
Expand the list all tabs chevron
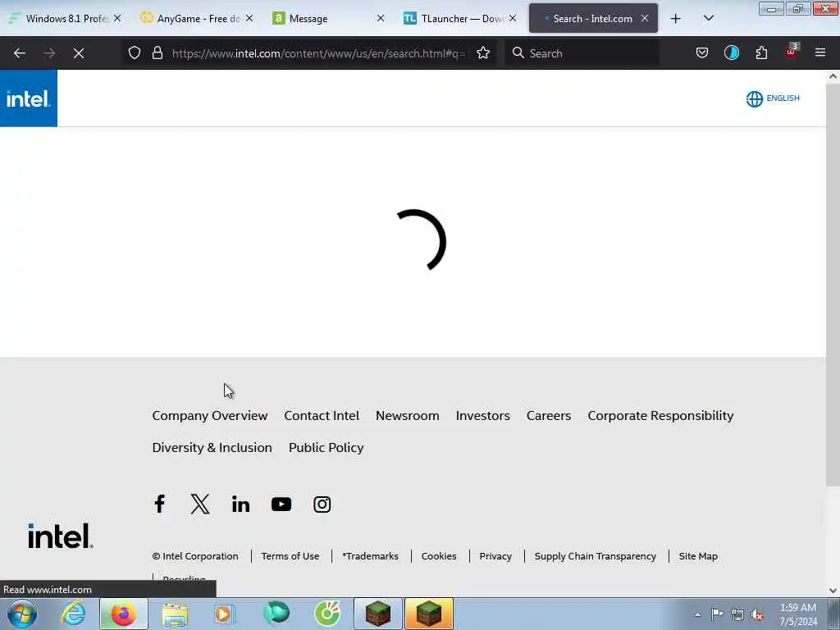[x=708, y=18]
